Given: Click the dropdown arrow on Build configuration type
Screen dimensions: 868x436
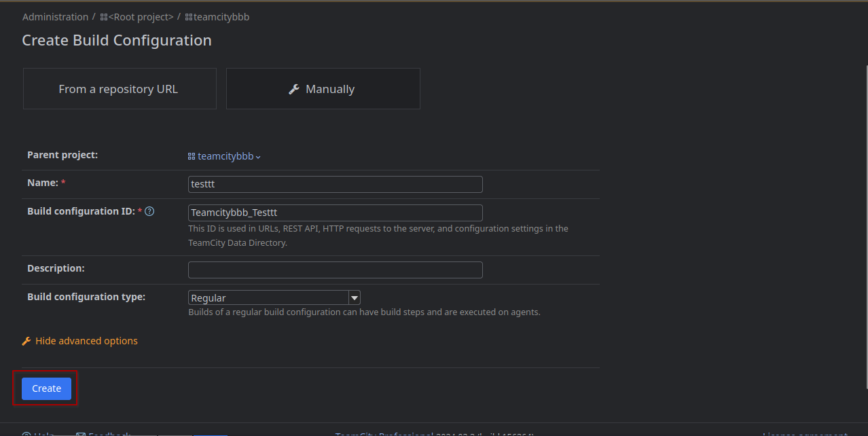Looking at the screenshot, I should (x=354, y=297).
